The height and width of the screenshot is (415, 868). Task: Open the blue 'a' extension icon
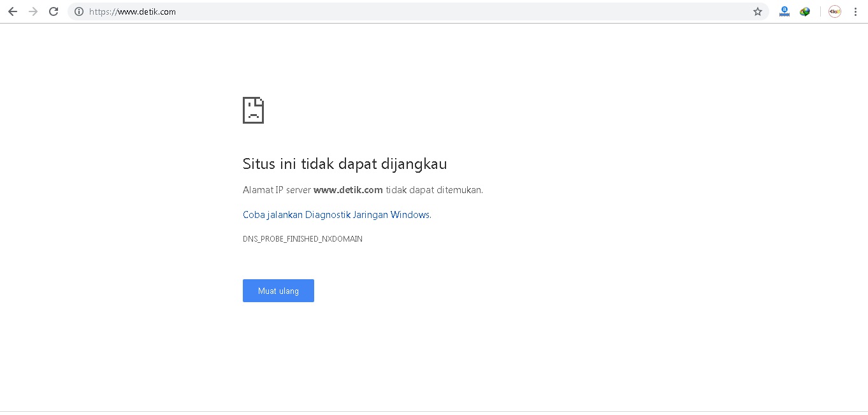(x=785, y=11)
